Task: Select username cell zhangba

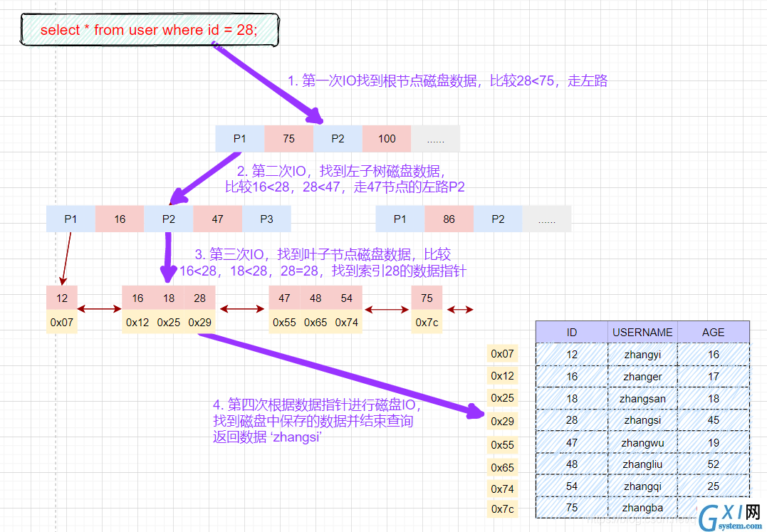Action: click(x=643, y=508)
